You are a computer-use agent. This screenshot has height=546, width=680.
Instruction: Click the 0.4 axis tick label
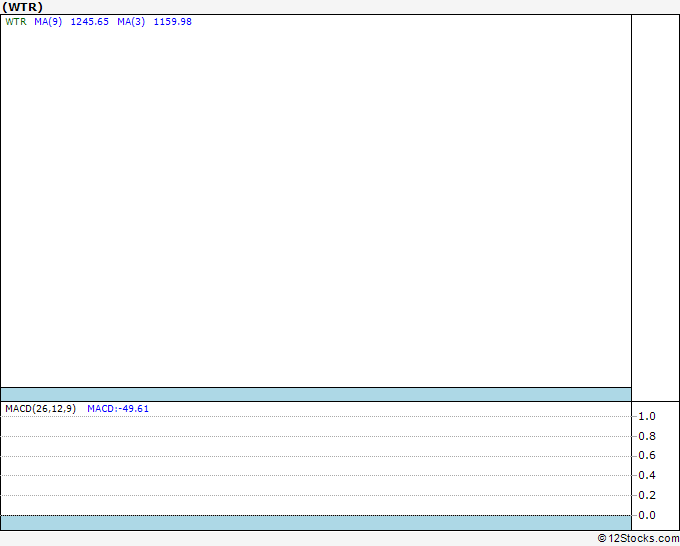[647, 475]
